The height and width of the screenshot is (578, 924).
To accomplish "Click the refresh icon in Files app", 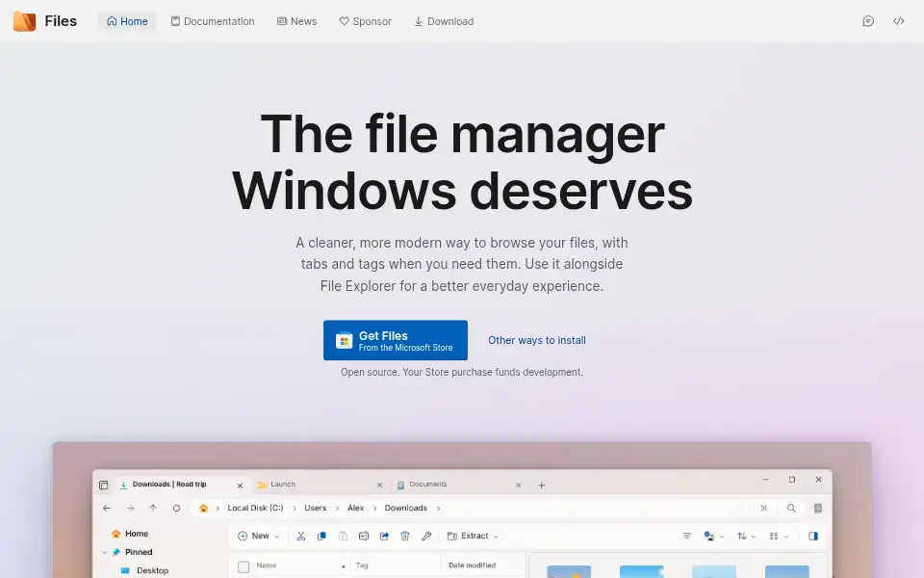I will tap(176, 508).
